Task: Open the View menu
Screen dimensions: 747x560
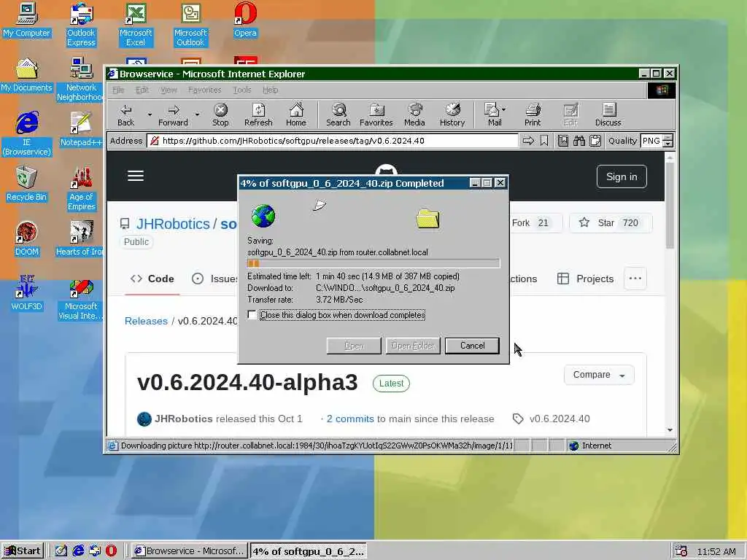Action: coord(169,90)
